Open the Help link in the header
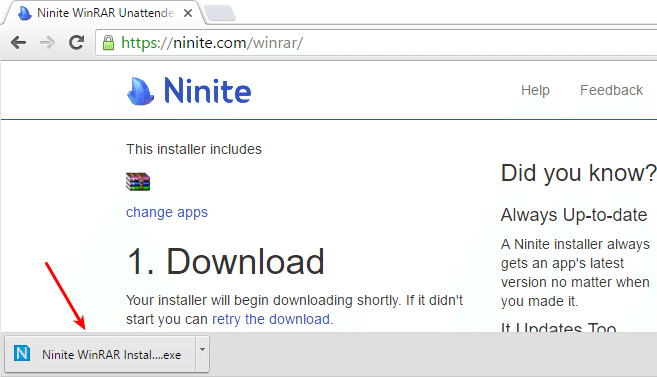 (535, 90)
